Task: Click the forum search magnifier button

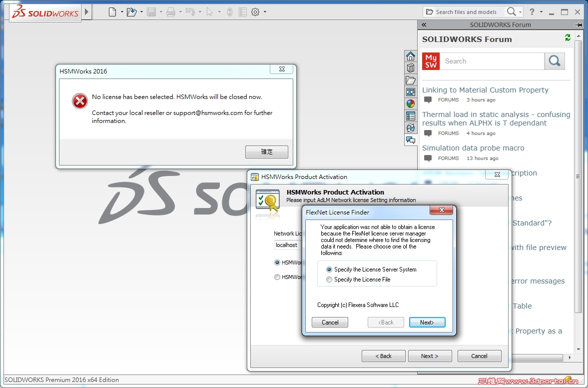Action: (554, 61)
